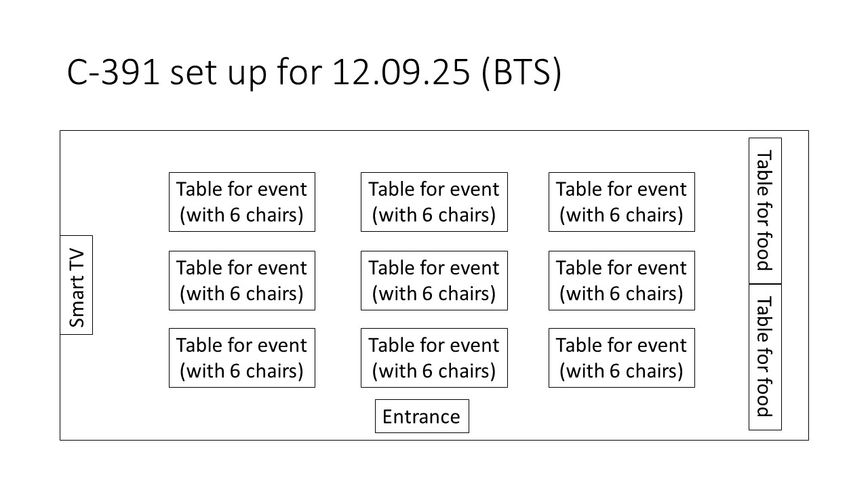
Task: Select the top-left event table box
Action: pos(241,202)
